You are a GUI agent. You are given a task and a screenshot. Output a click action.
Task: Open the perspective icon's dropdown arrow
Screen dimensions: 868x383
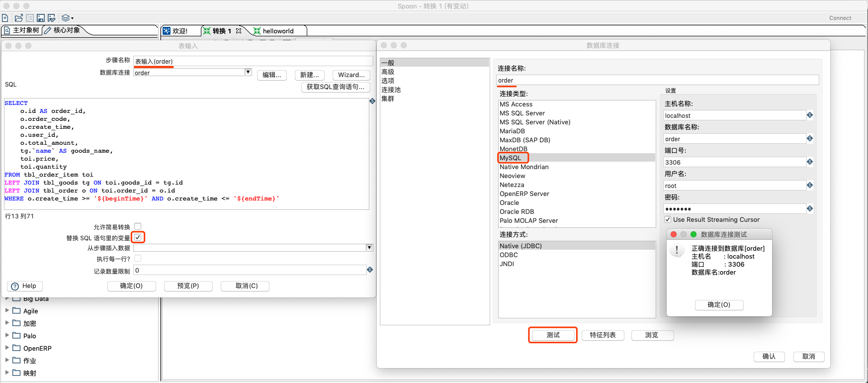click(72, 18)
